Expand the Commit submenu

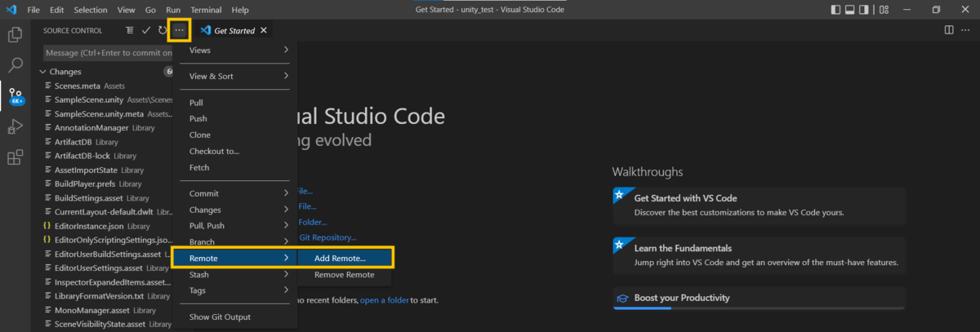click(x=234, y=193)
